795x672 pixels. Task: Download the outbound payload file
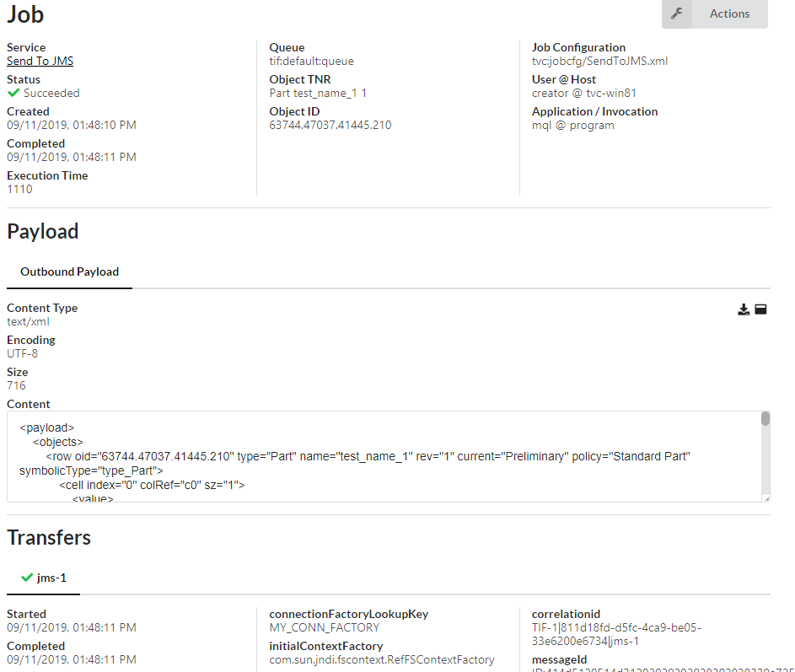(743, 309)
